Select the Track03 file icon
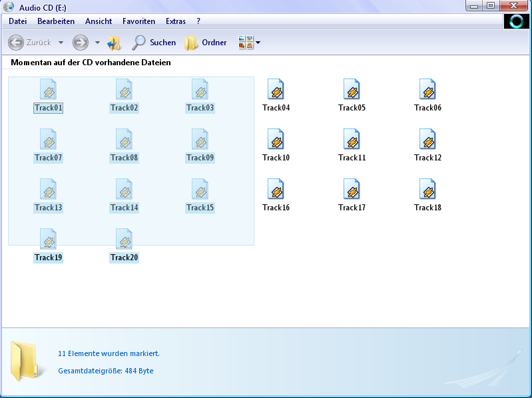 point(200,89)
